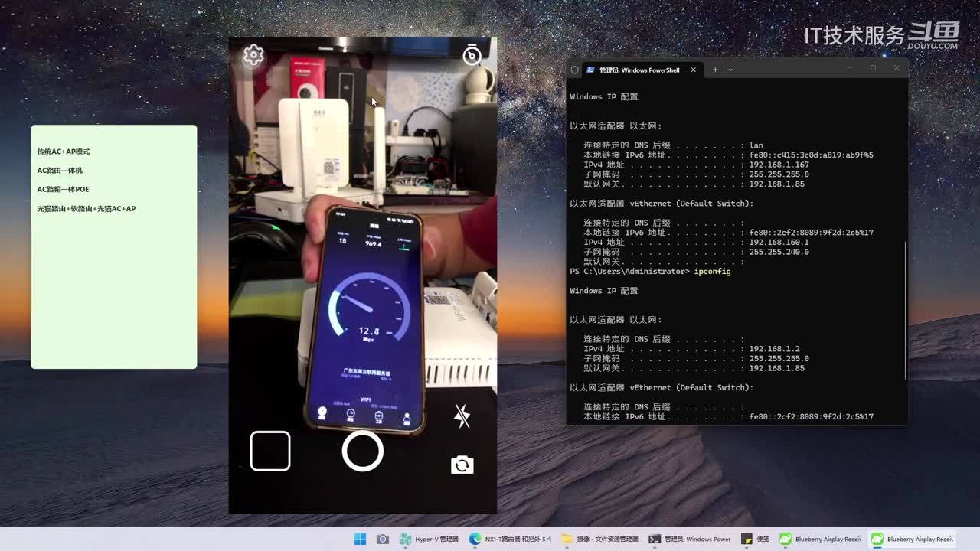
Task: Add a new terminal tab
Action: click(715, 70)
